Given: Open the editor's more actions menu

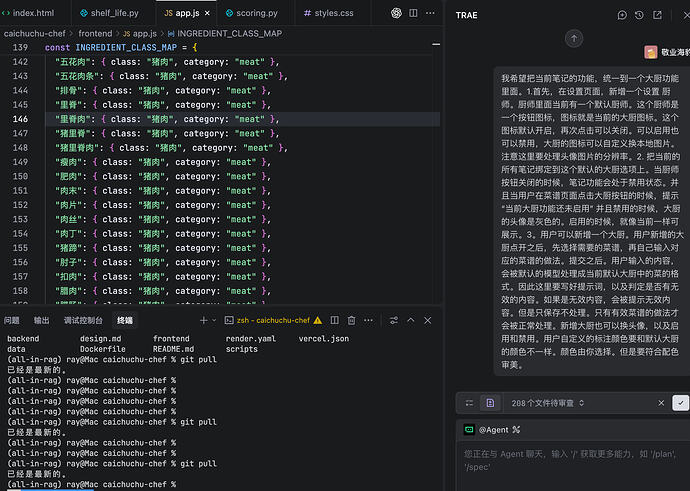Looking at the screenshot, I should coord(430,13).
